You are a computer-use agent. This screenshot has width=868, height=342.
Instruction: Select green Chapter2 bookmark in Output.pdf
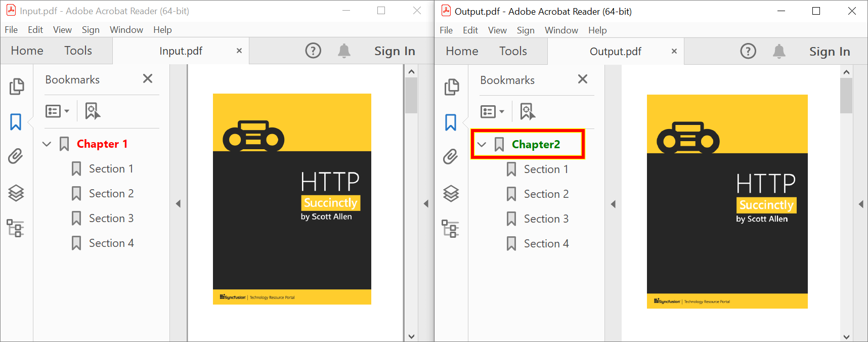coord(536,144)
